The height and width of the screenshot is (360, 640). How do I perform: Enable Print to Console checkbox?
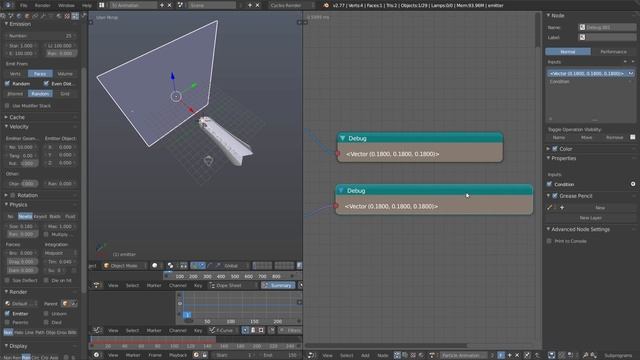point(549,241)
